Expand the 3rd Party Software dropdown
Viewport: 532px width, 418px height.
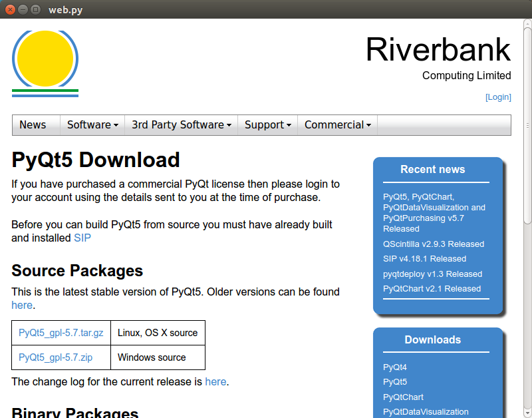181,125
